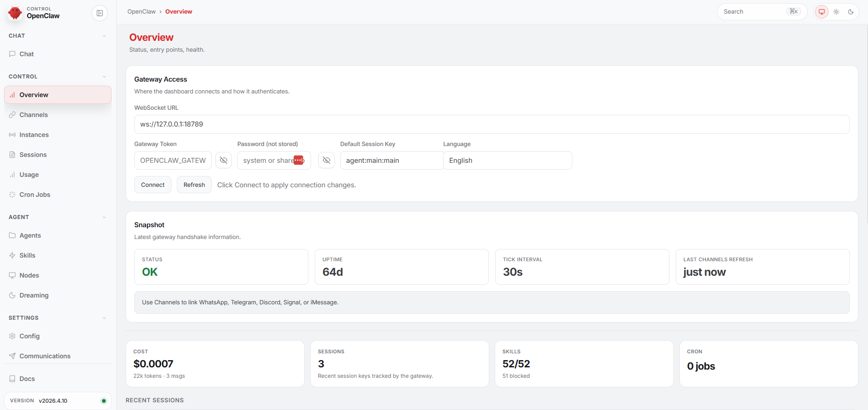868x410 pixels.
Task: Collapse the CHAT sidebar section
Action: (104, 36)
